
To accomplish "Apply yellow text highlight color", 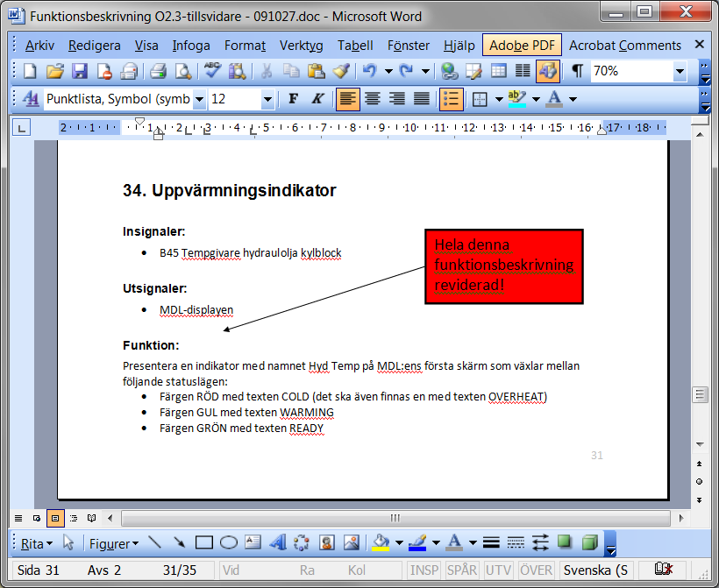I will (516, 99).
